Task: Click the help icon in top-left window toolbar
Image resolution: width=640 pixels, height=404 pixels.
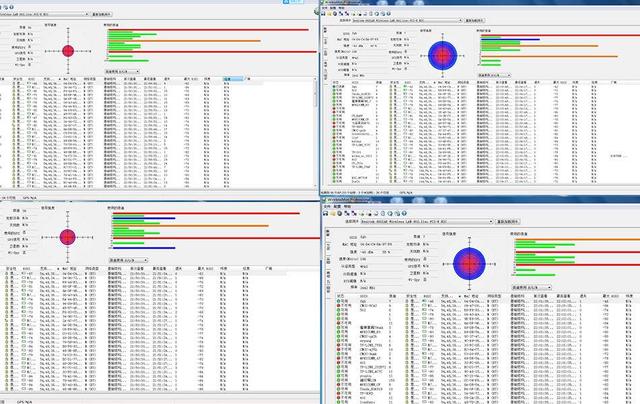Action: [x=11, y=7]
